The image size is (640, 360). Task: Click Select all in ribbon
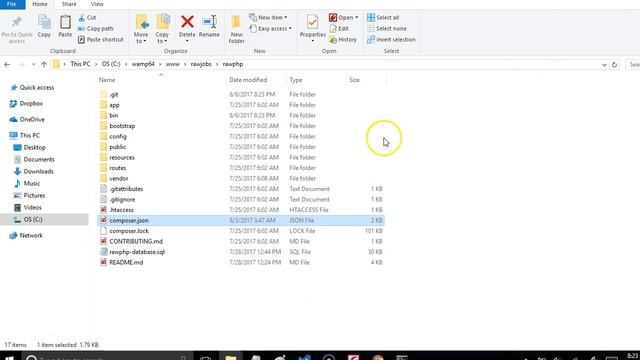(383, 18)
